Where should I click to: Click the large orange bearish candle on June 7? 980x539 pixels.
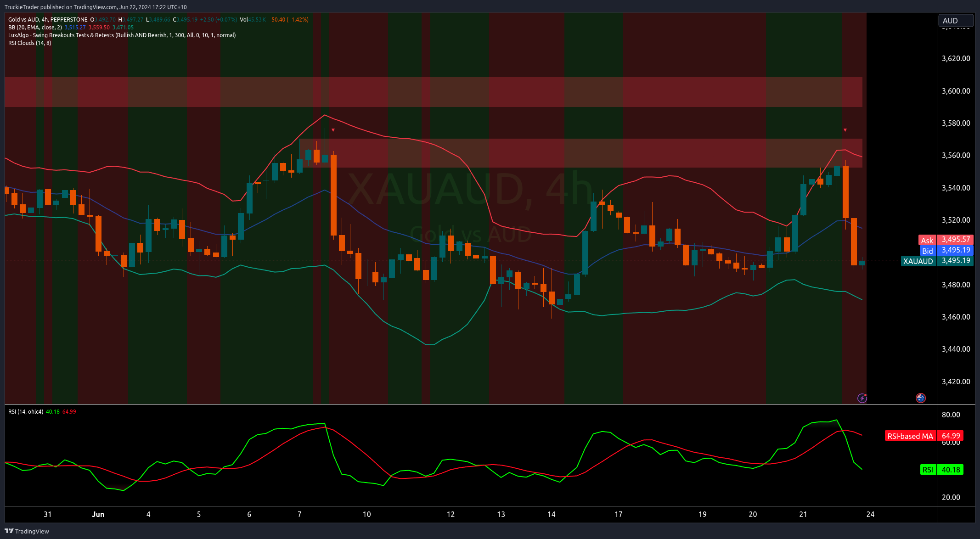click(x=333, y=195)
